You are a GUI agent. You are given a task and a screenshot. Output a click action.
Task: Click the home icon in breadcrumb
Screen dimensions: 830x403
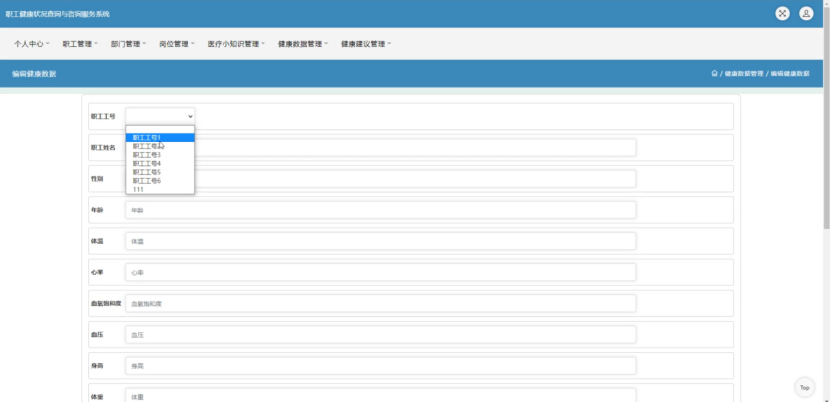715,74
